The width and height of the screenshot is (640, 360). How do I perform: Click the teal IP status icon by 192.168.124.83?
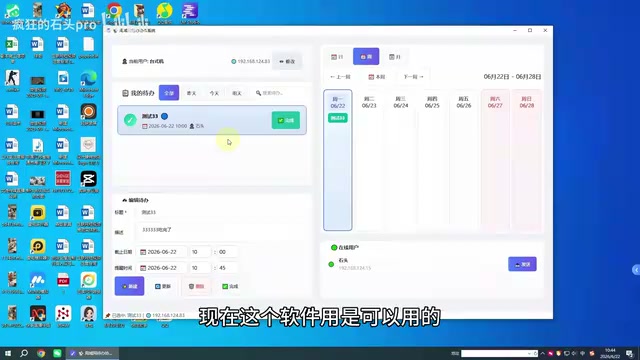[x=233, y=61]
